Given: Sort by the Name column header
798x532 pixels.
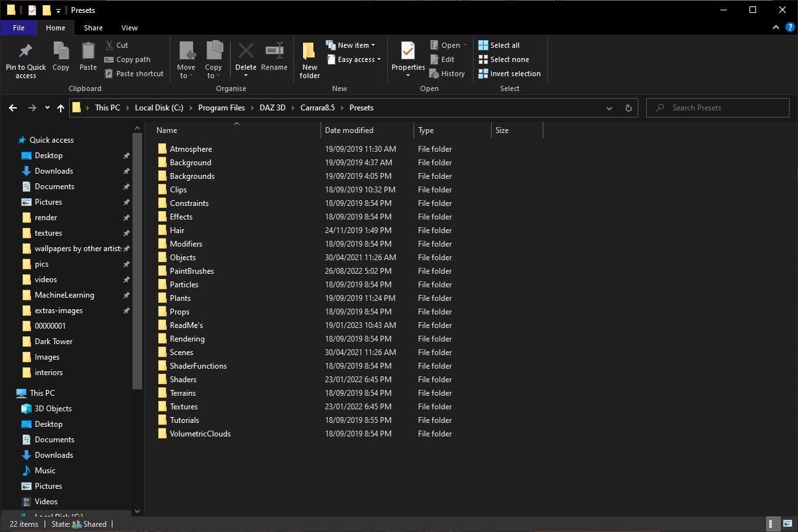Looking at the screenshot, I should 236,130.
